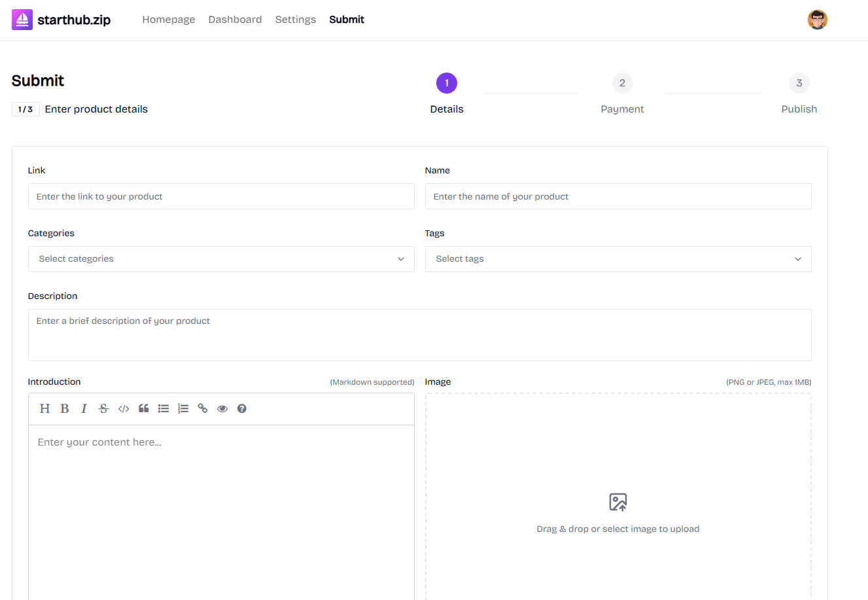Click the Categories dropdown chevron arrow
Viewport: 868px width, 600px height.
[401, 259]
